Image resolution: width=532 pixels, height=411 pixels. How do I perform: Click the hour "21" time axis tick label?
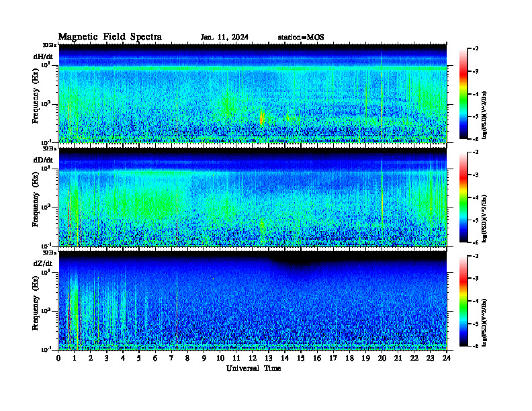pos(398,359)
